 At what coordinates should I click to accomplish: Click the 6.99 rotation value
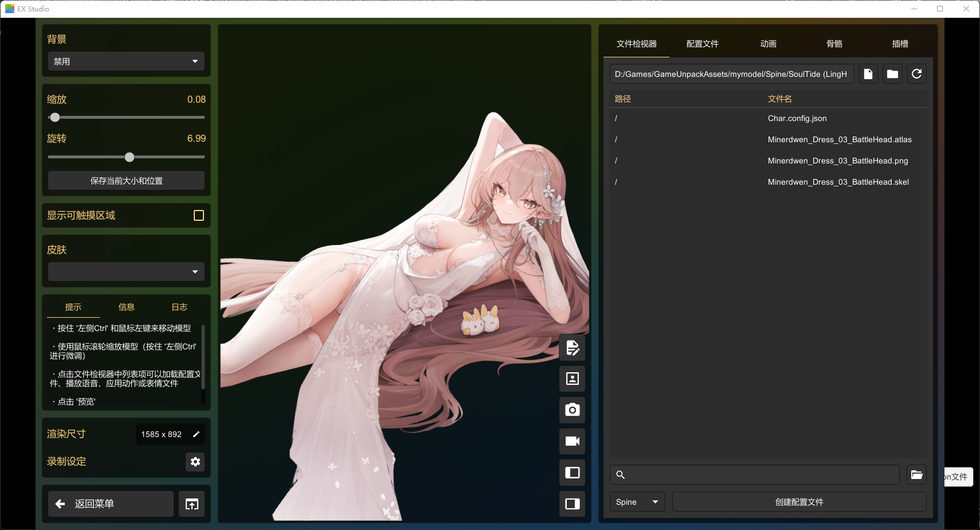pyautogui.click(x=197, y=139)
